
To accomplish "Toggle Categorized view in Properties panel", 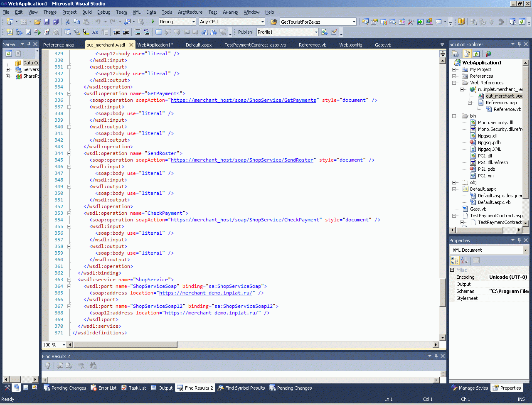I will pyautogui.click(x=455, y=260).
